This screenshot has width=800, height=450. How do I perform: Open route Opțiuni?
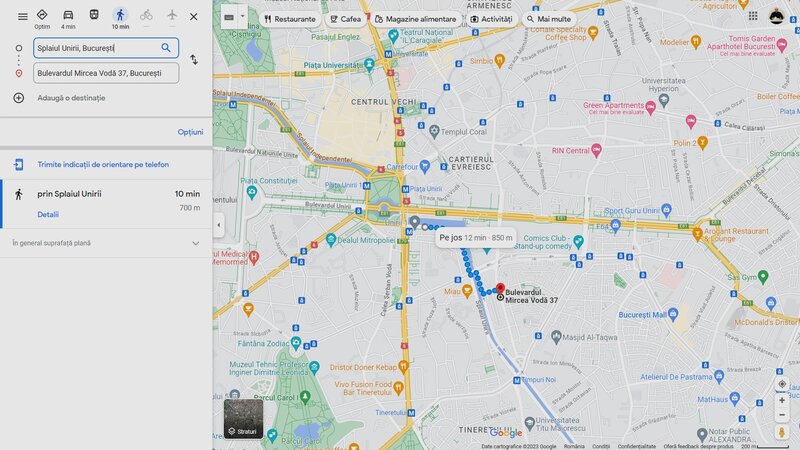point(190,132)
